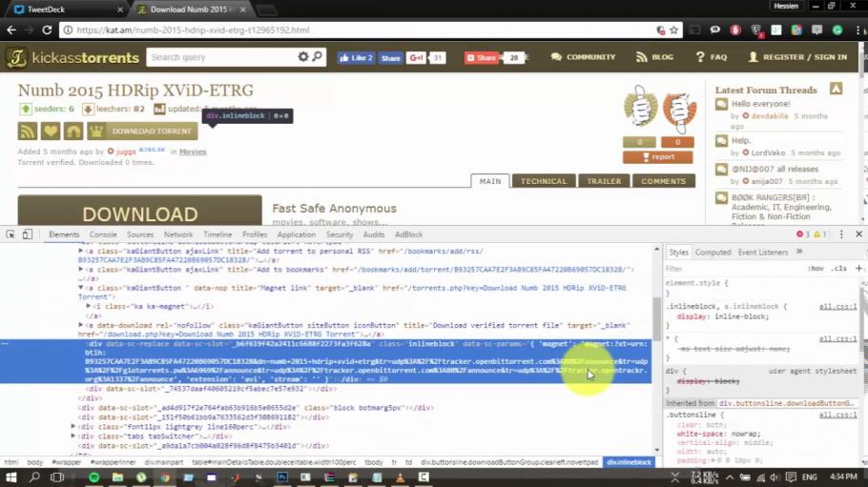
Task: Expand the Add to bookmarks anchor node
Action: 81,270
